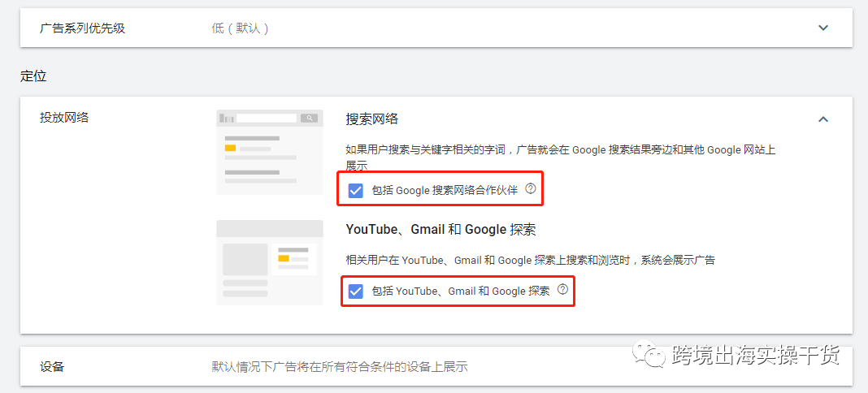Open help icon beside 包括 YouTube、Gmail 和 Google 探索
Screen dimensions: 868x393
coord(562,289)
